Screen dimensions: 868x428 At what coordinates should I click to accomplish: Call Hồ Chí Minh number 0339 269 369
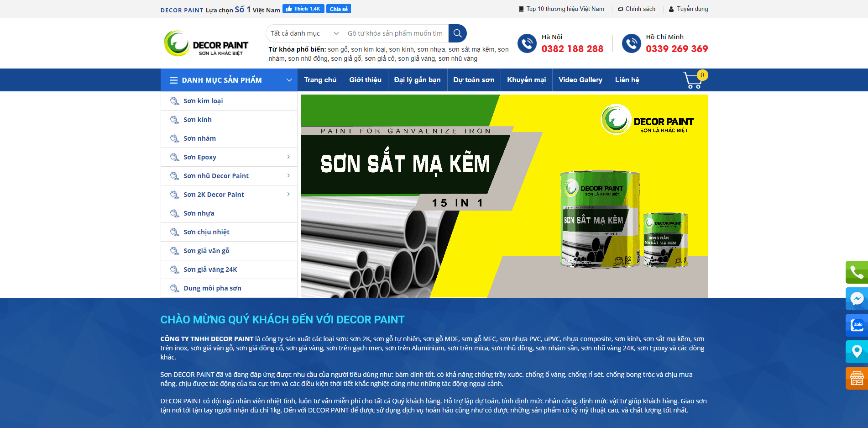coord(677,49)
